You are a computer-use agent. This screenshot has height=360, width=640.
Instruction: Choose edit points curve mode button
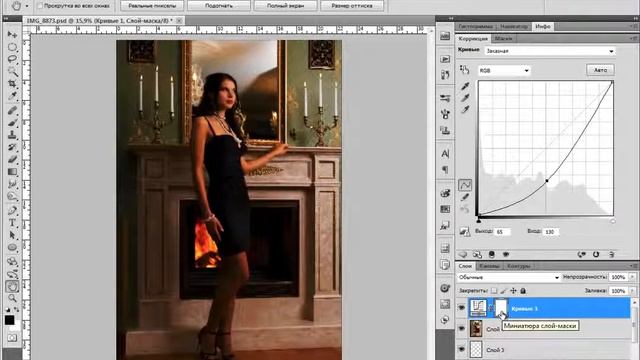[465, 185]
